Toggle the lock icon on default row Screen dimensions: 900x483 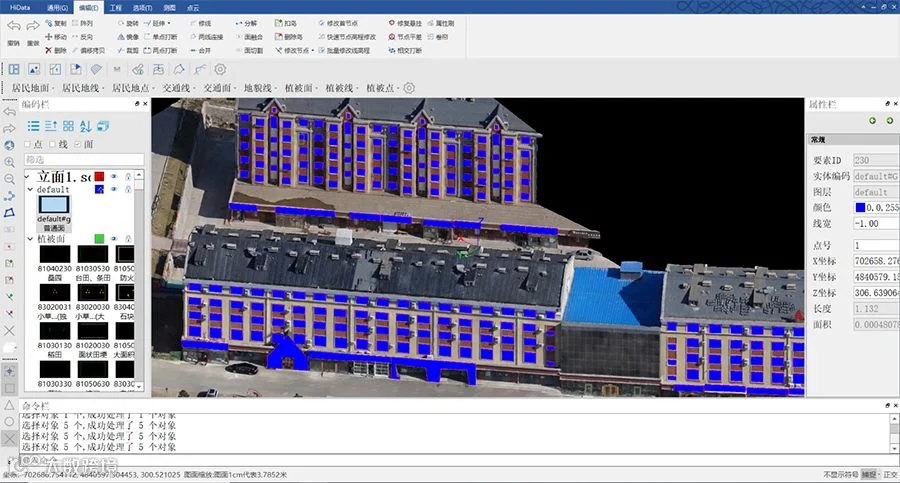[128, 189]
